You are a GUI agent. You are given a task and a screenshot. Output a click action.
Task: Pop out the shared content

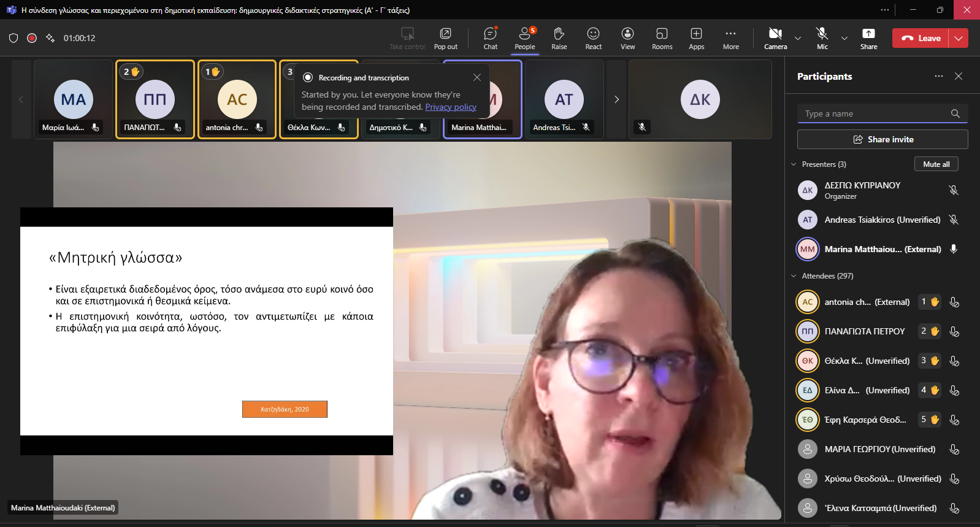pyautogui.click(x=446, y=38)
